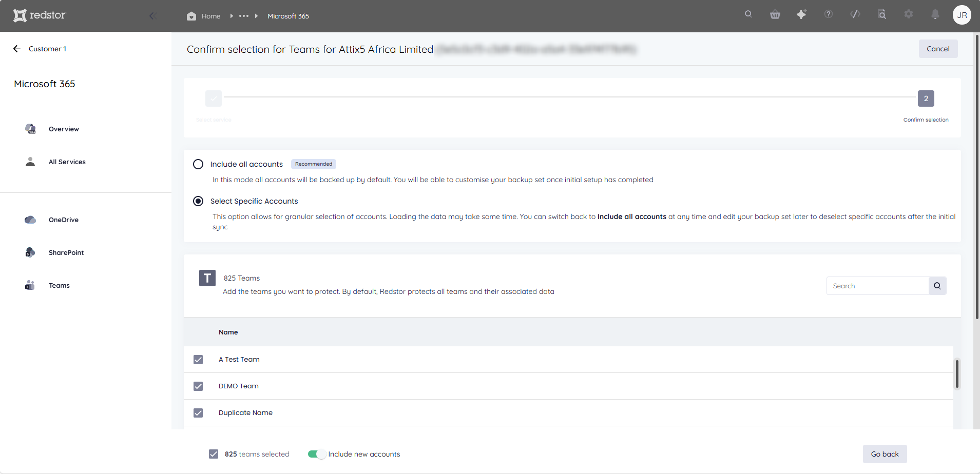Click the page vertical scrollbar
The image size is (980, 474).
pos(977,177)
